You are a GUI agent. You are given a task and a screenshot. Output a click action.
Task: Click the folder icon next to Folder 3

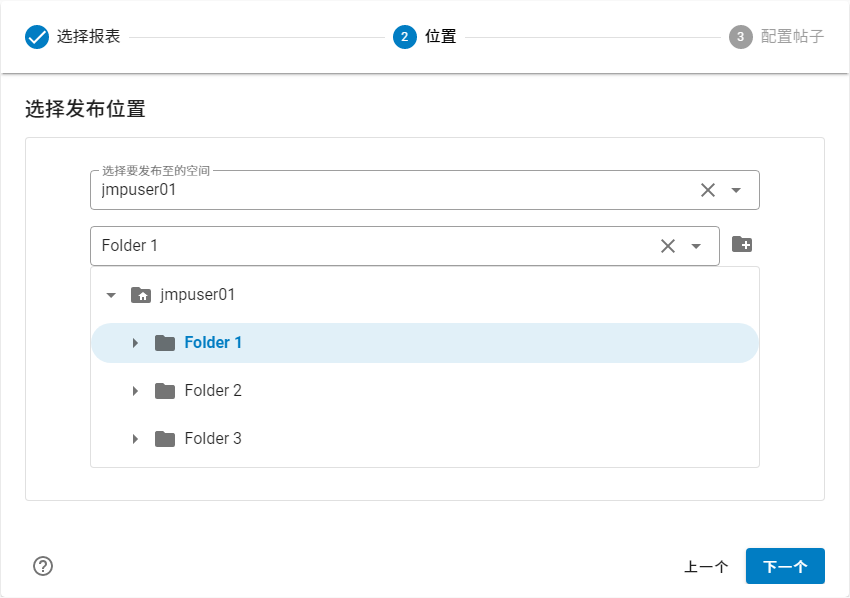pyautogui.click(x=165, y=438)
